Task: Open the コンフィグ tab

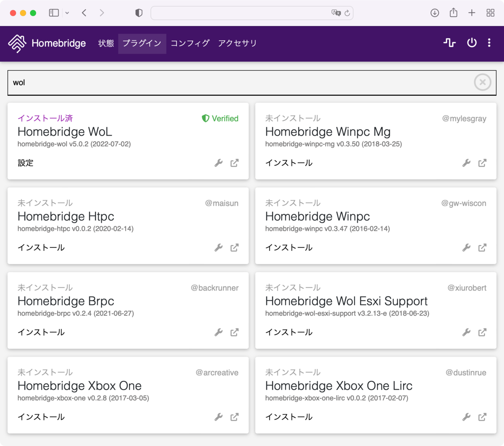Action: pyautogui.click(x=190, y=43)
